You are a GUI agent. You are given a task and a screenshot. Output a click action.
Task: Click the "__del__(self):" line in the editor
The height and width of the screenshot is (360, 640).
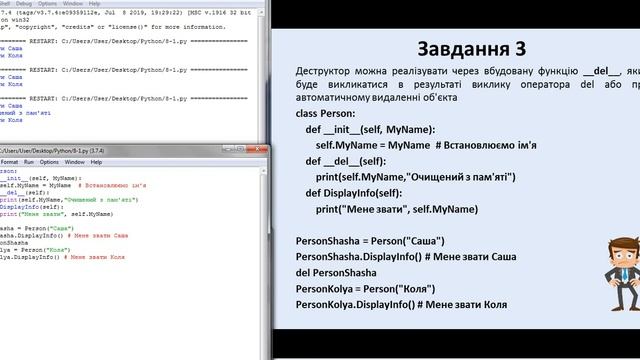point(24,193)
